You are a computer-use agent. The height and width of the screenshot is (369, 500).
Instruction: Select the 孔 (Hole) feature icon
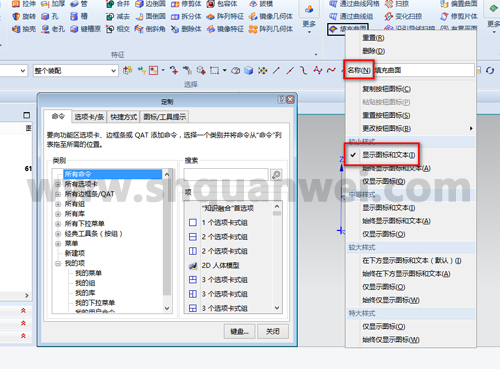click(45, 16)
